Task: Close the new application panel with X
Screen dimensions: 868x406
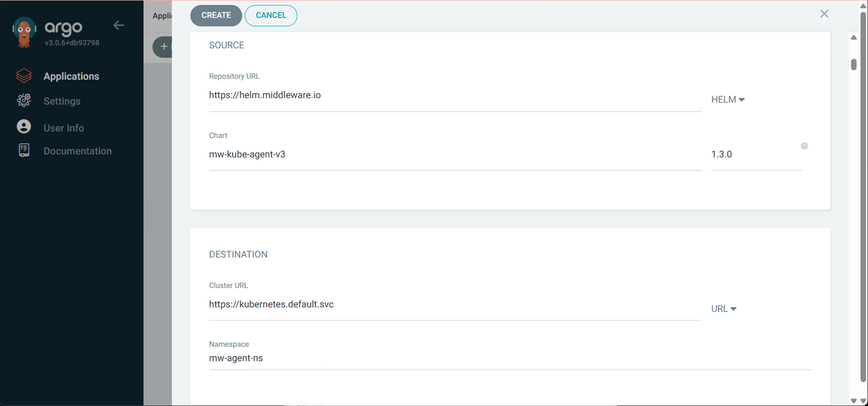Action: [824, 14]
